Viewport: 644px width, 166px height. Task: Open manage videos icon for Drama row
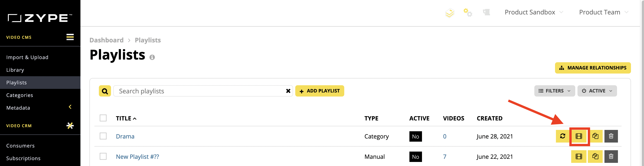click(579, 136)
